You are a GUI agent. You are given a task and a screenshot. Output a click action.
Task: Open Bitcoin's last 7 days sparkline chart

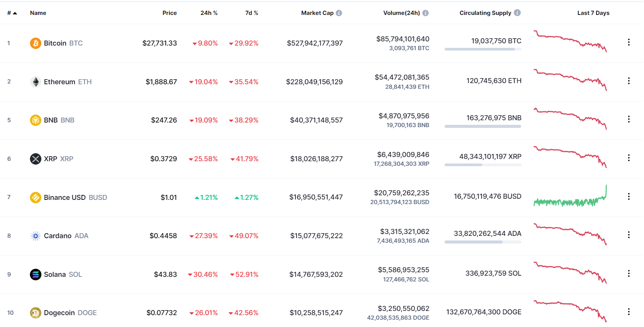[x=570, y=41]
